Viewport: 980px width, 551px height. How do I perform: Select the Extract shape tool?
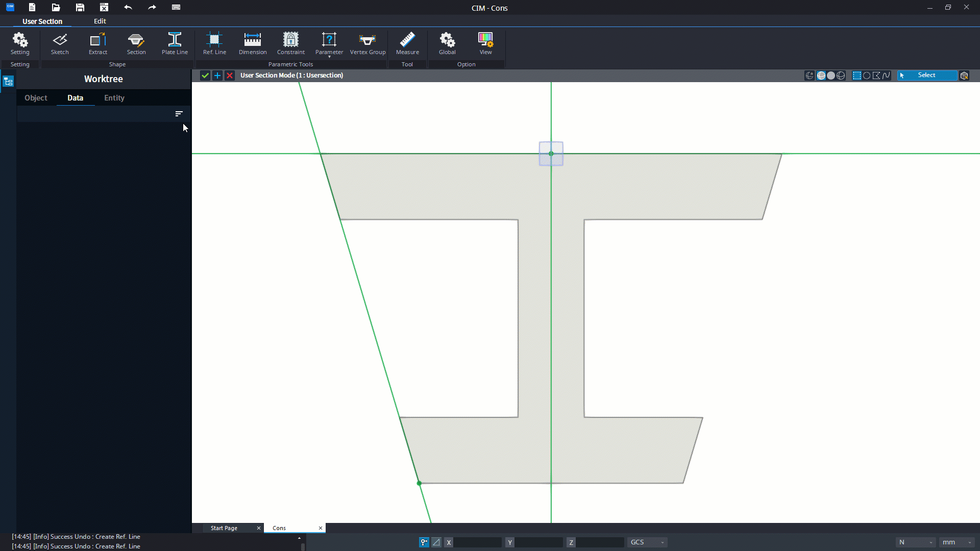pyautogui.click(x=97, y=43)
